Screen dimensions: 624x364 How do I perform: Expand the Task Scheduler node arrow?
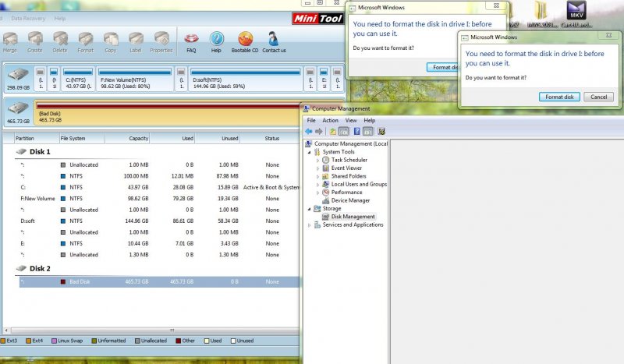tap(317, 161)
